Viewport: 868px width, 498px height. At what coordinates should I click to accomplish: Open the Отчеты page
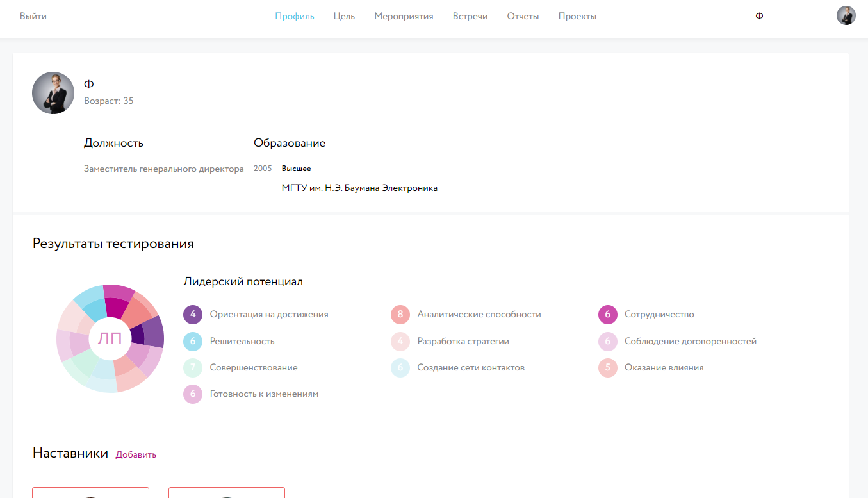(x=523, y=16)
